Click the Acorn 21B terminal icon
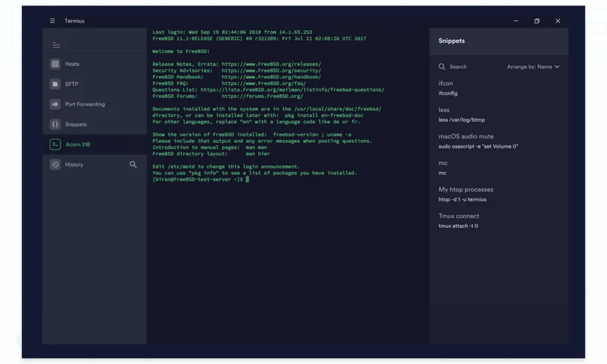Screen dimensions: 607x364 (55, 145)
